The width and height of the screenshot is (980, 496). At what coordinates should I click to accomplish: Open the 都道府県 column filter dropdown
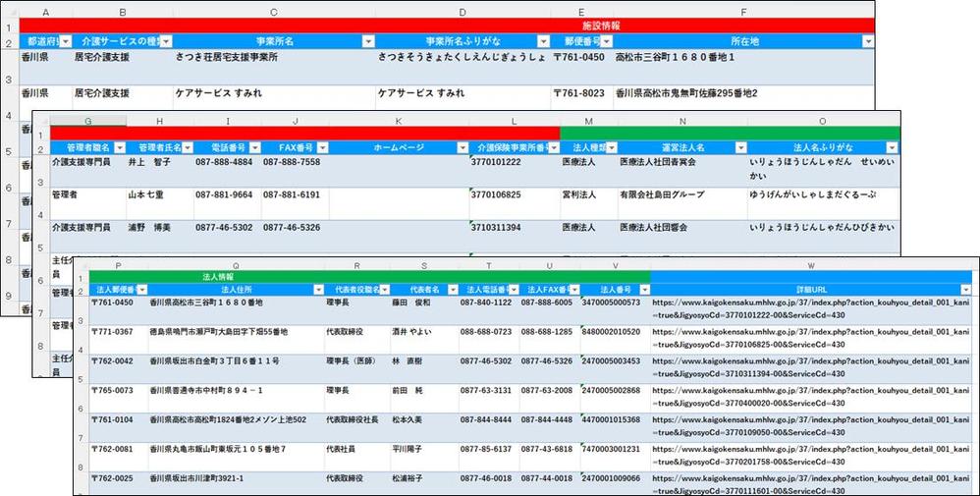66,41
